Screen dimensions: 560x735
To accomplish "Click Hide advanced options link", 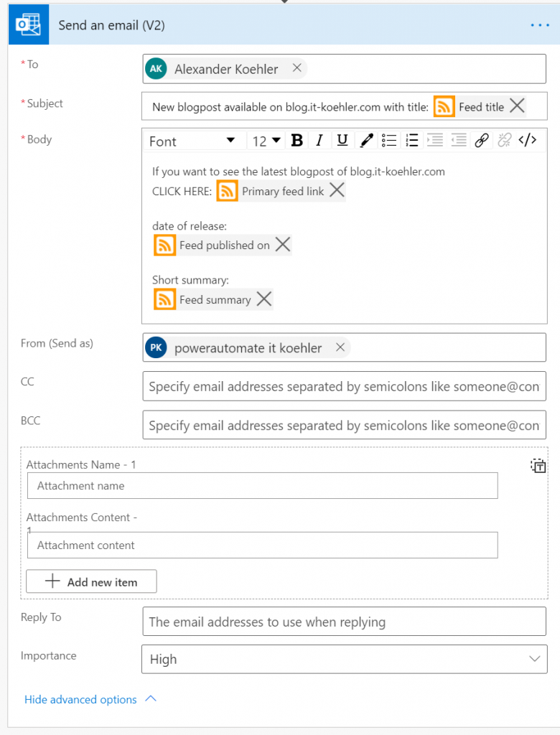I will coord(80,699).
